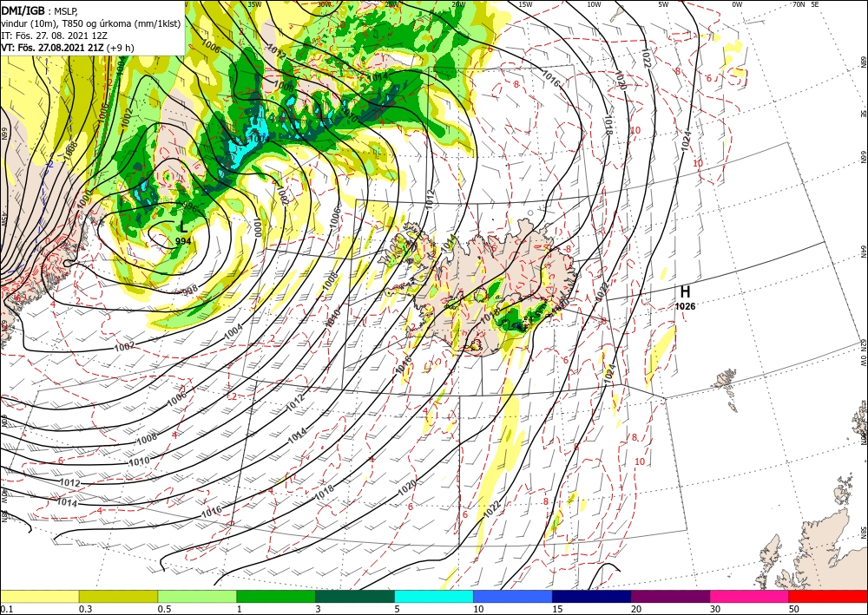Click the purple 20–30 legend swatch
The width and height of the screenshot is (868, 615).
tap(670, 597)
